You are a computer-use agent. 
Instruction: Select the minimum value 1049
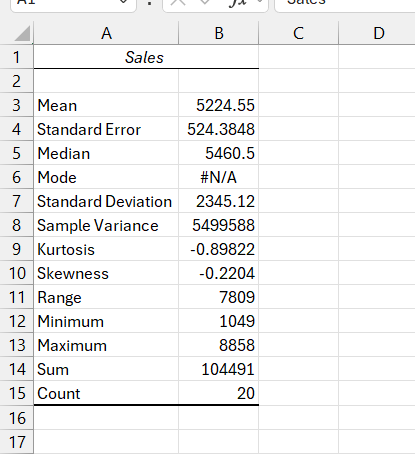pos(219,321)
